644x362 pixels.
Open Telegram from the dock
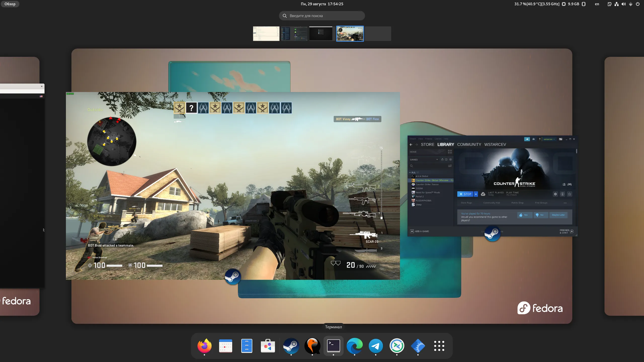(376, 346)
